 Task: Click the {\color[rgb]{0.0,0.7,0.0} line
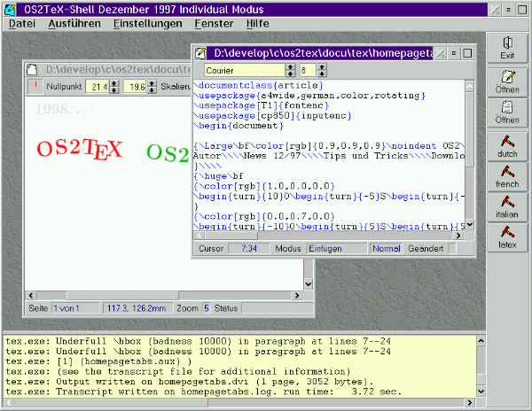264,216
